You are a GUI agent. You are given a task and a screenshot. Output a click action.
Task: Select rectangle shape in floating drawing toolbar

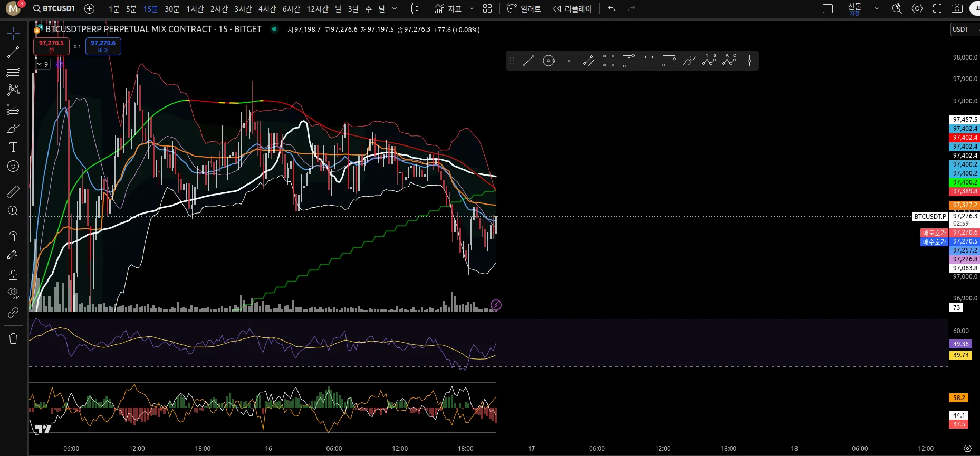pos(609,61)
